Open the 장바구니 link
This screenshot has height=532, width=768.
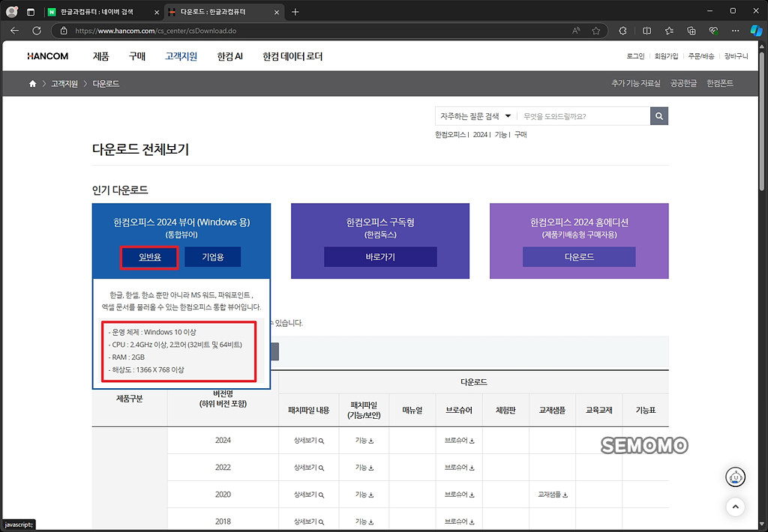pos(736,56)
